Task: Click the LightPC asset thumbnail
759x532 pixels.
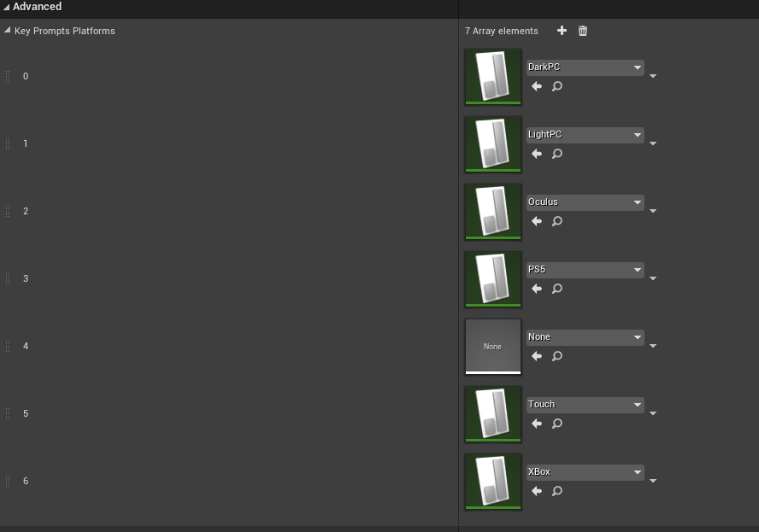Action: click(493, 144)
